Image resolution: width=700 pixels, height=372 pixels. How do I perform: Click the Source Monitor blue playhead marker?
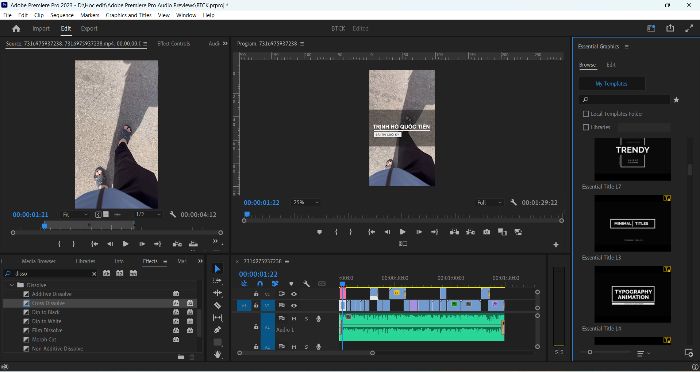pyautogui.click(x=44, y=226)
